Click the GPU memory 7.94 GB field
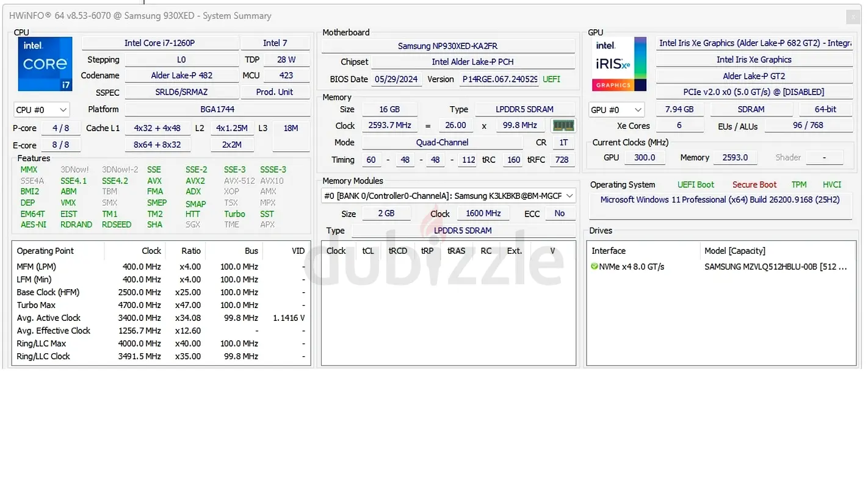This screenshot has width=868, height=488. [679, 109]
